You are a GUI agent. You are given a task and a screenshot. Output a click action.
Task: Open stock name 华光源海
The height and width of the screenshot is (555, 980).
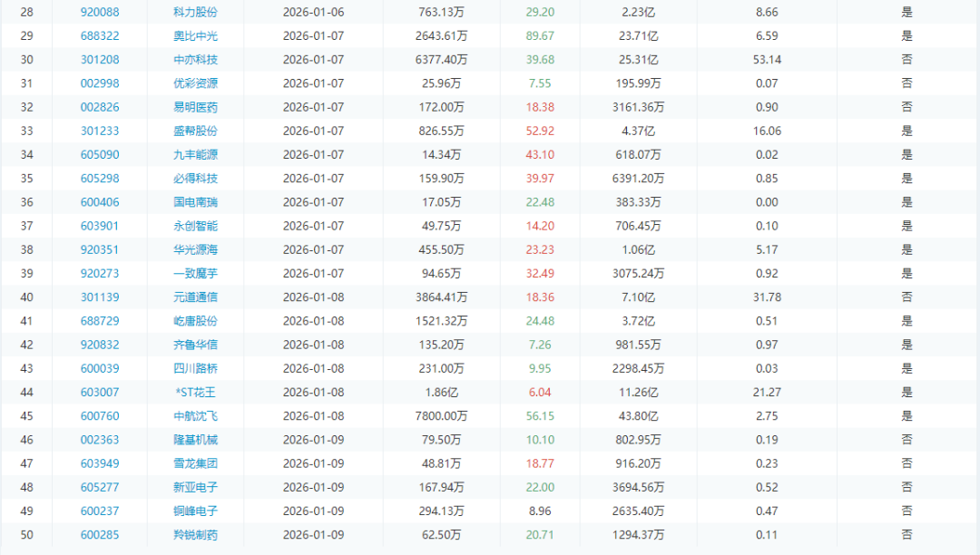tap(196, 249)
